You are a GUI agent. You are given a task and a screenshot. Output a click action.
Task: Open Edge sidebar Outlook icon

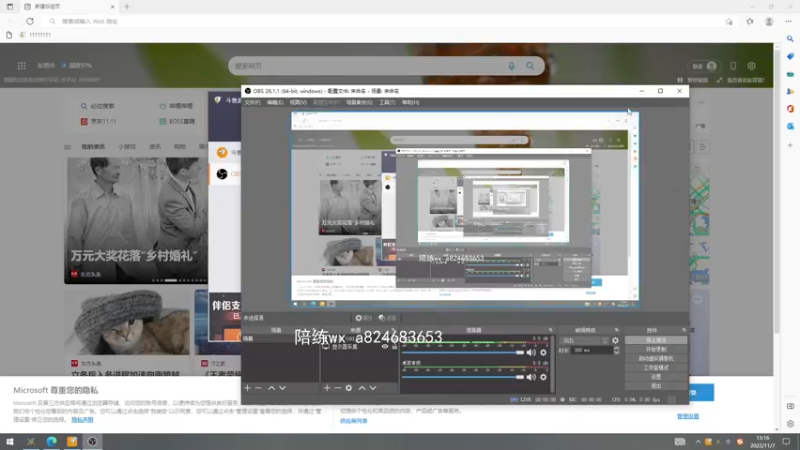tap(790, 126)
